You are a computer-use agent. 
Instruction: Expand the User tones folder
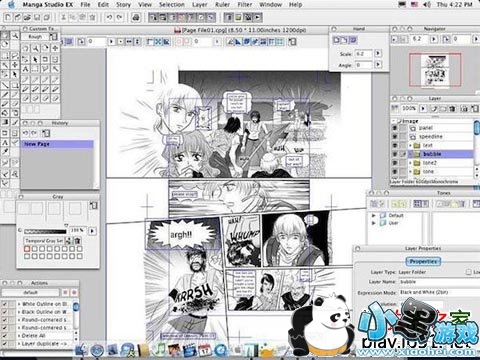pos(374,223)
